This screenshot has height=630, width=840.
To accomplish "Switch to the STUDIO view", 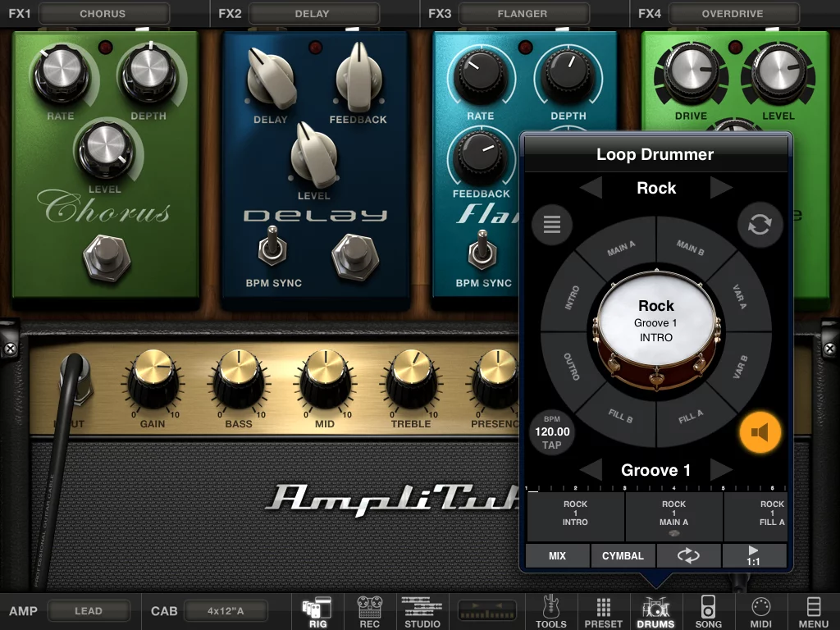I will (x=422, y=612).
